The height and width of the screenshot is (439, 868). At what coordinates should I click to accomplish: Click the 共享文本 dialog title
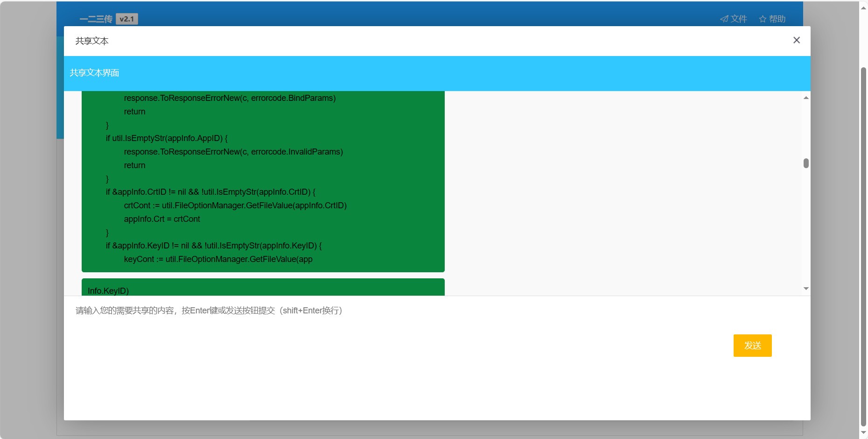pos(92,41)
